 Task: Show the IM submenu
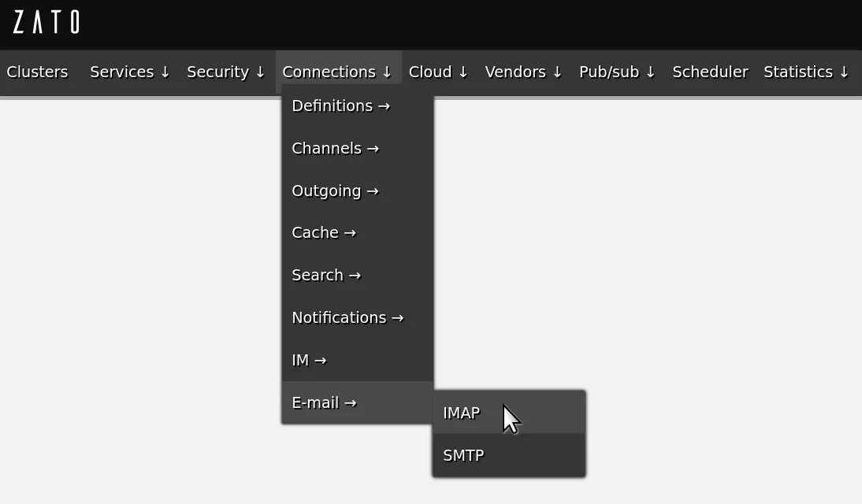(309, 361)
